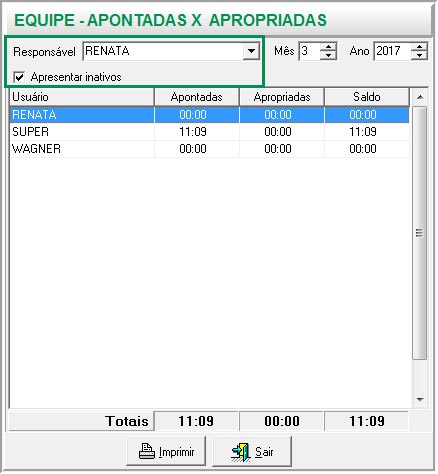Click the Apropriadas column header
Viewport: 438px width, 474px height.
[x=282, y=97]
